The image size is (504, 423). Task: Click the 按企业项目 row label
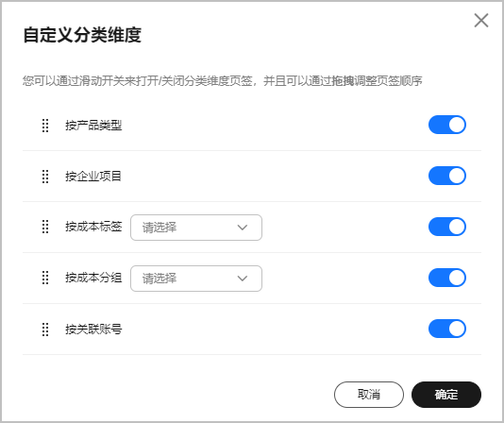click(x=93, y=177)
